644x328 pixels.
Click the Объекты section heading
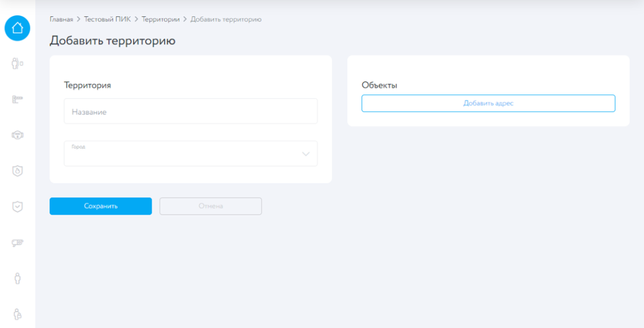(x=379, y=85)
